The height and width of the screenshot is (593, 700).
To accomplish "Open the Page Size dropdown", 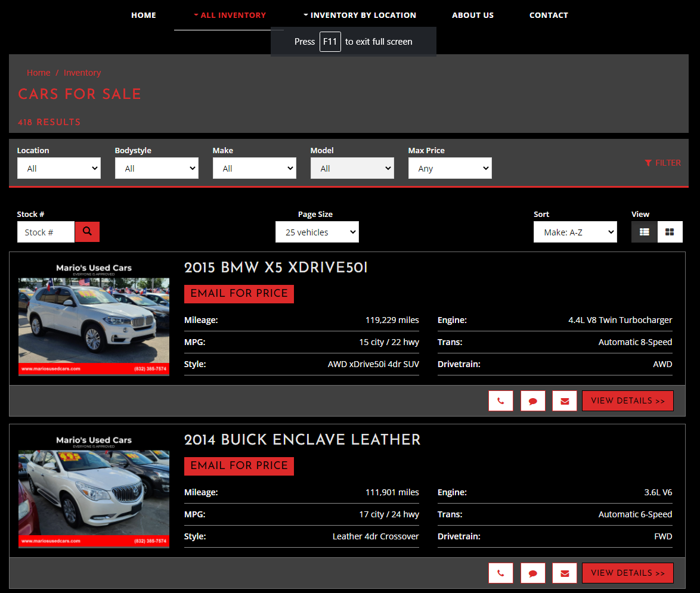I will 317,232.
